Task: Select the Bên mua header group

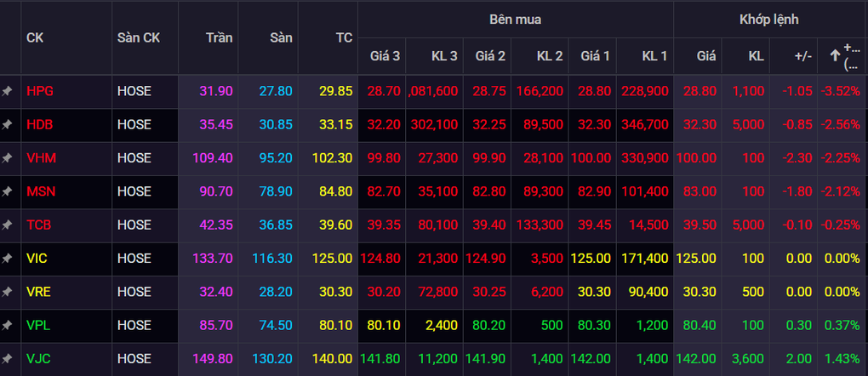Action: click(516, 20)
